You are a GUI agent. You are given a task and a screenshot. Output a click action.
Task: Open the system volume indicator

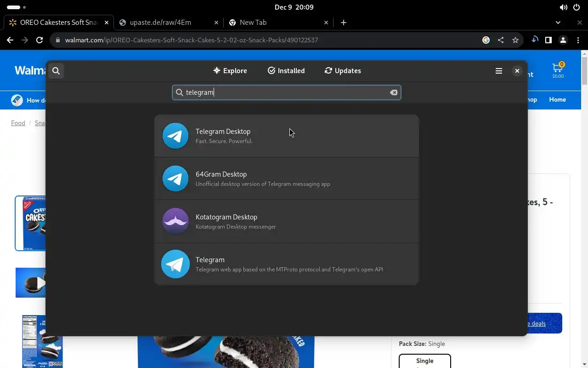563,7
